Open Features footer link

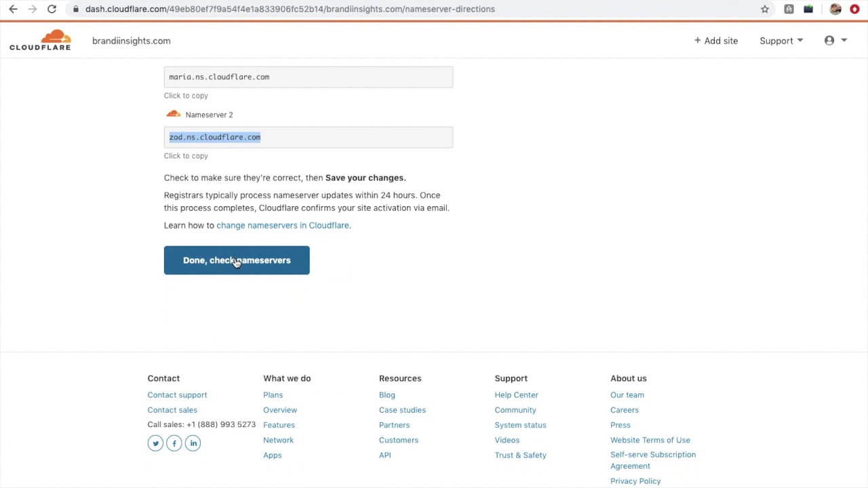pyautogui.click(x=279, y=425)
